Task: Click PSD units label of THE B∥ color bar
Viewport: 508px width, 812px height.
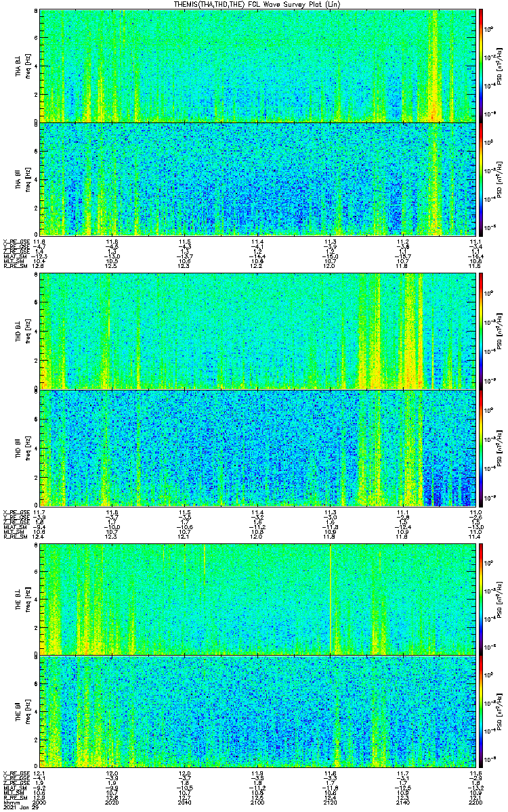Action: pyautogui.click(x=499, y=711)
